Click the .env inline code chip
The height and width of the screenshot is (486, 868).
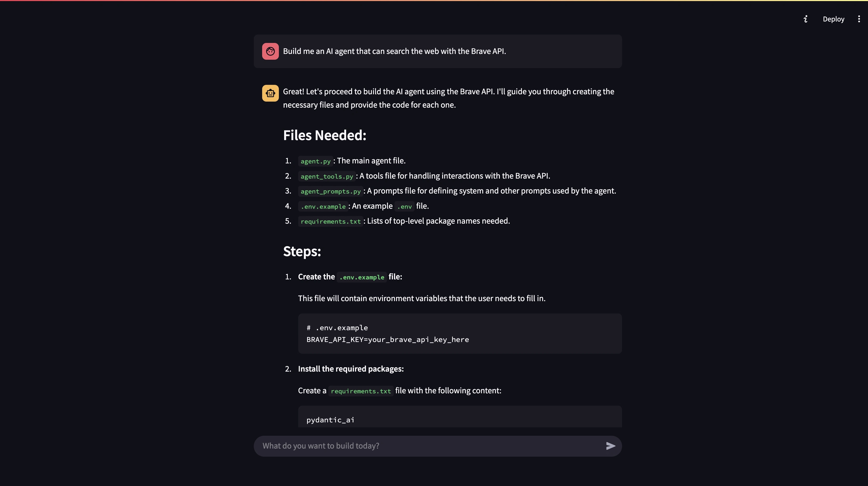(404, 206)
